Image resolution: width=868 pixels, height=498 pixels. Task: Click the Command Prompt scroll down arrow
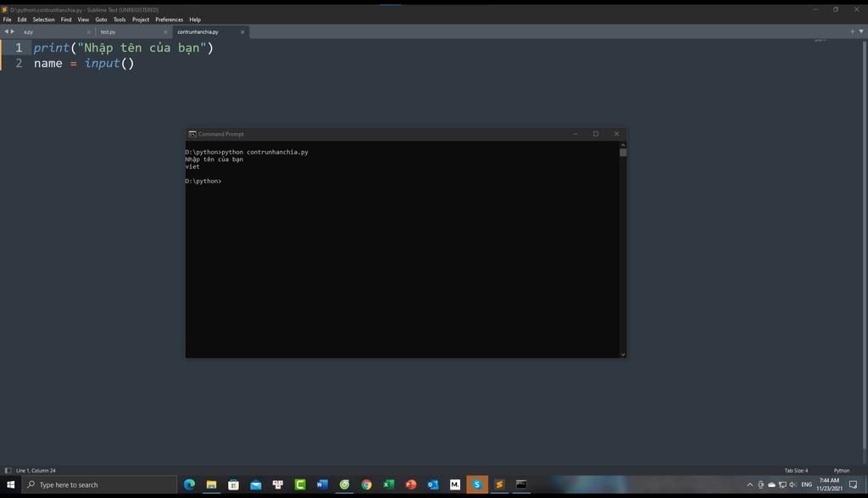click(623, 355)
